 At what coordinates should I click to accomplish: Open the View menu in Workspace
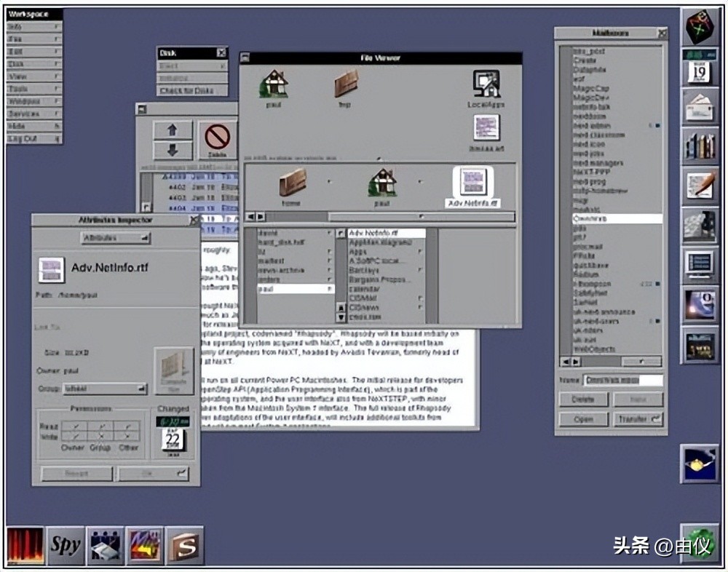[x=33, y=76]
